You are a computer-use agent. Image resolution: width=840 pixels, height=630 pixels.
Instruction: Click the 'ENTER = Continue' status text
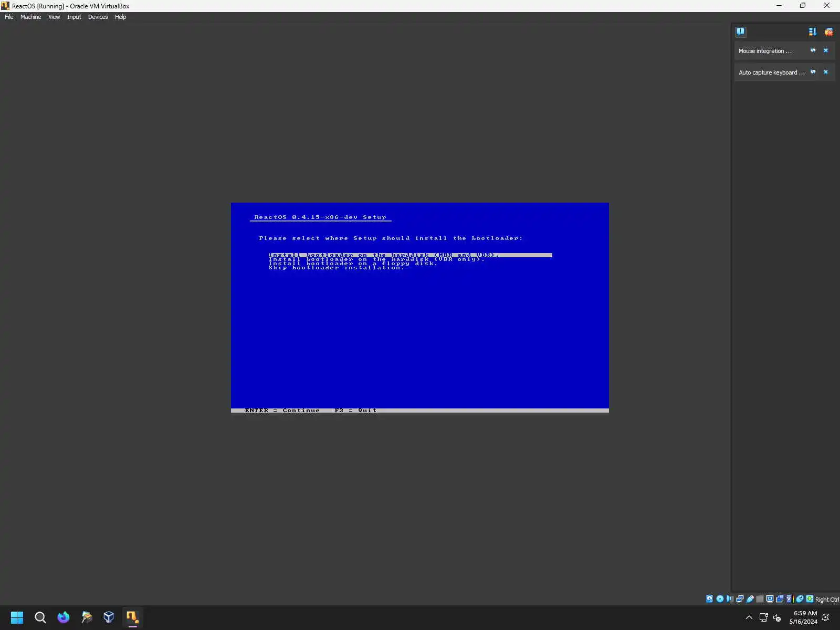282,410
